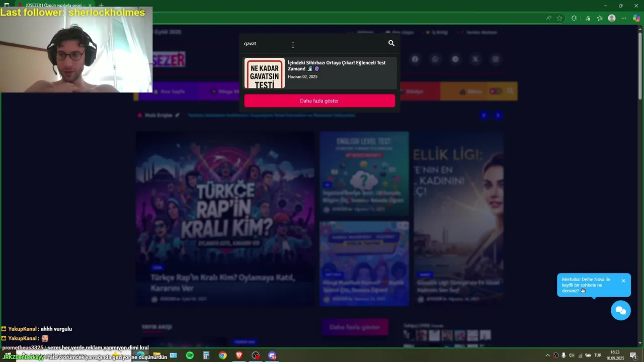Image resolution: width=644 pixels, height=362 pixels.
Task: Click the TUR keyboard language indicator
Action: click(598, 355)
